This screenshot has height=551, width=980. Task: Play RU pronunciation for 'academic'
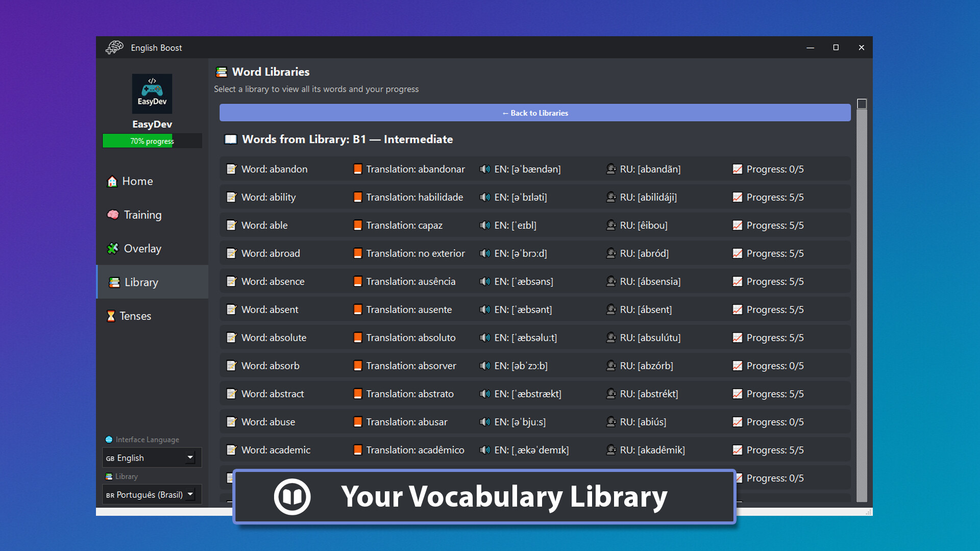tap(611, 450)
